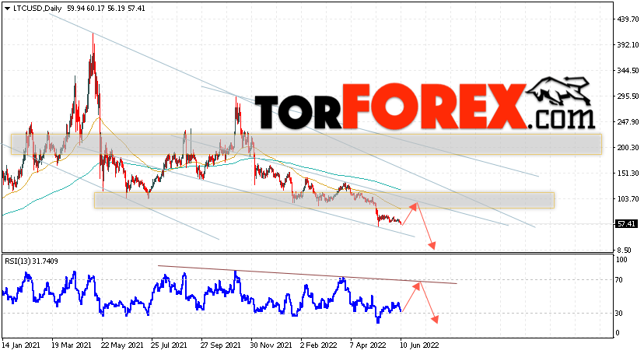This screenshot has width=644, height=354.
Task: Select the LTCUSD,Daily chart title text
Action: 37,9
